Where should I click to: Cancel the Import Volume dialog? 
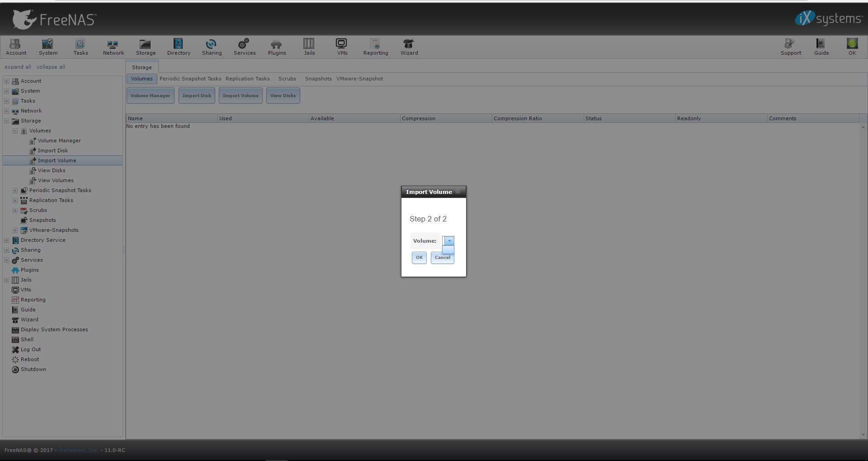pos(442,258)
